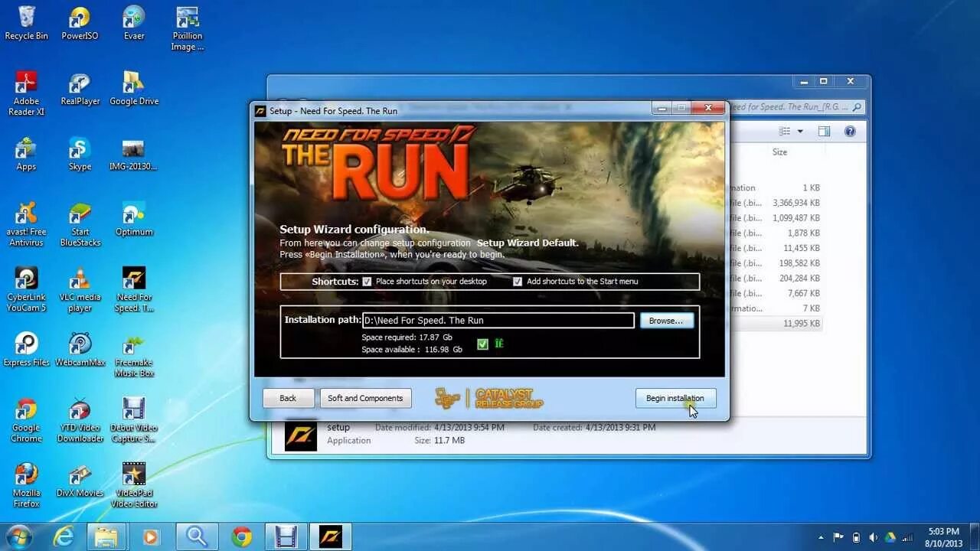This screenshot has height=551, width=980.
Task: Open the CyberLink YouCam 5 desktop icon
Action: (x=26, y=289)
